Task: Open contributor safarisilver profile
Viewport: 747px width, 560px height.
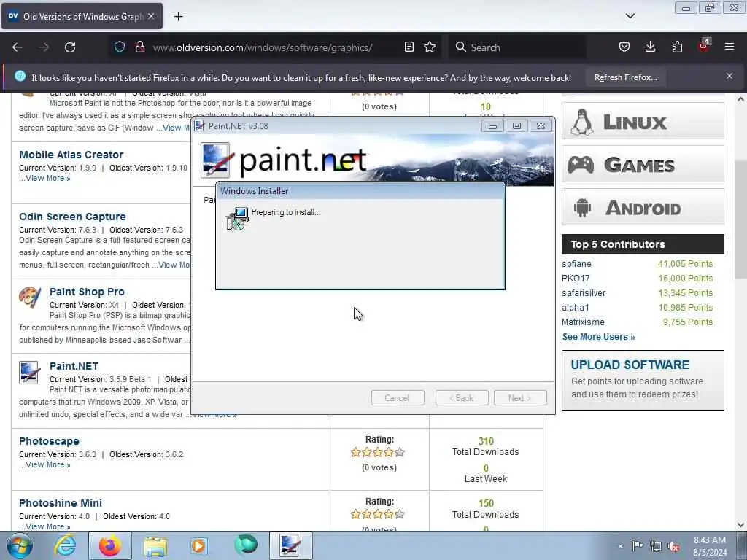Action: pyautogui.click(x=584, y=293)
